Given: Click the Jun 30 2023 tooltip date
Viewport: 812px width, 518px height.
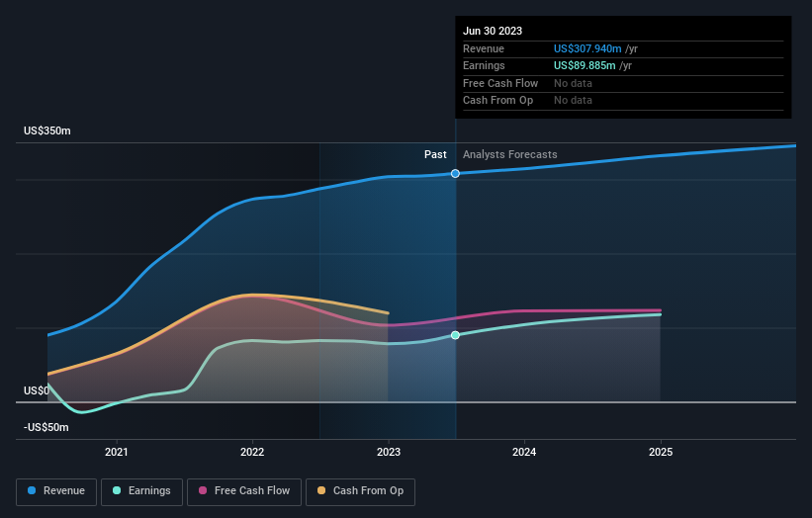Looking at the screenshot, I should 493,31.
